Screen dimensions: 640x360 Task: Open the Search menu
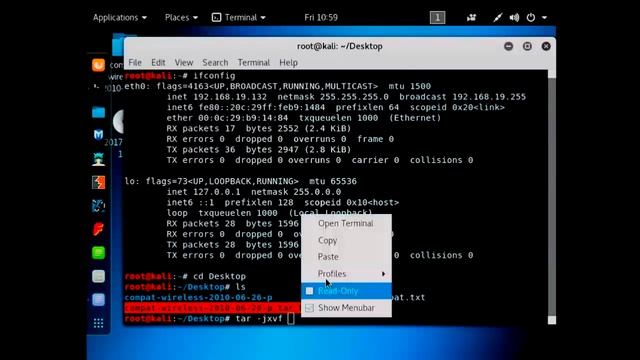pyautogui.click(x=215, y=62)
